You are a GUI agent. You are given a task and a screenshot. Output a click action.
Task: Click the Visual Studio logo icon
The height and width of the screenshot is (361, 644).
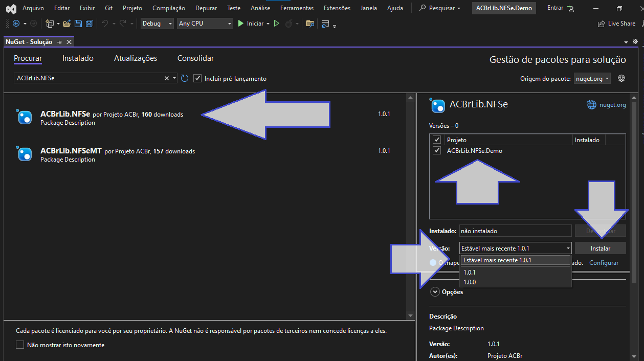[x=11, y=8]
